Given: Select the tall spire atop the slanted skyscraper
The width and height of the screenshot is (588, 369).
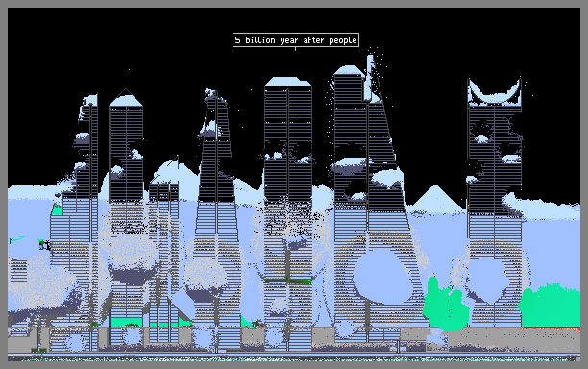Looking at the screenshot, I should pos(371,78).
